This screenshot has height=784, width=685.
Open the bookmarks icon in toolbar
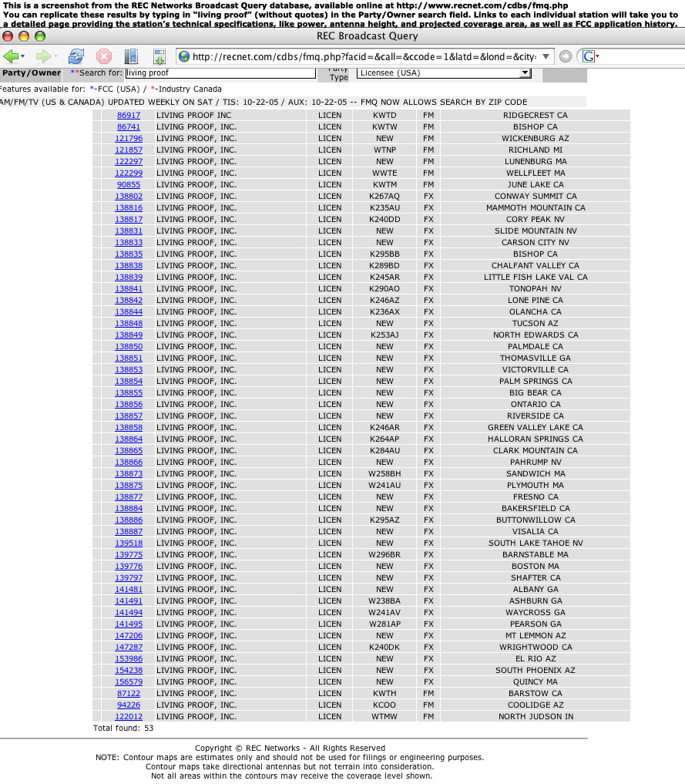132,56
